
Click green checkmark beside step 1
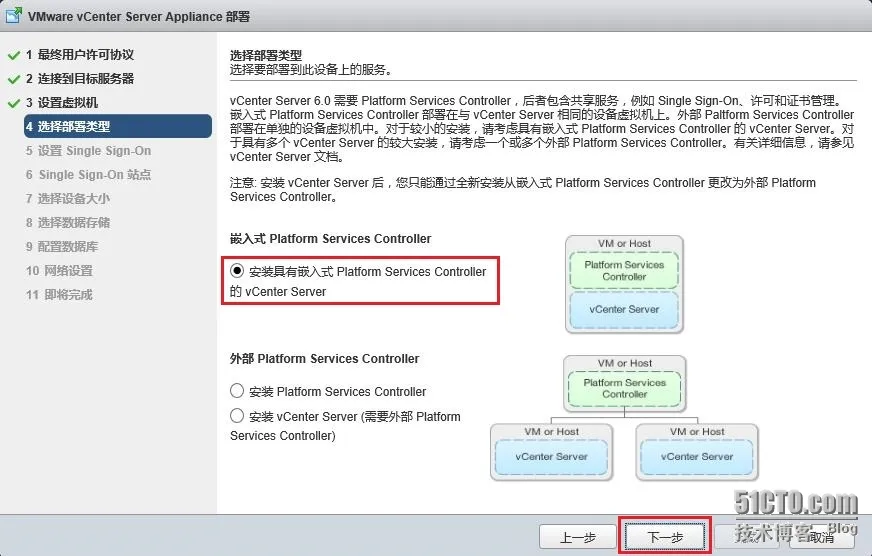tap(14, 56)
